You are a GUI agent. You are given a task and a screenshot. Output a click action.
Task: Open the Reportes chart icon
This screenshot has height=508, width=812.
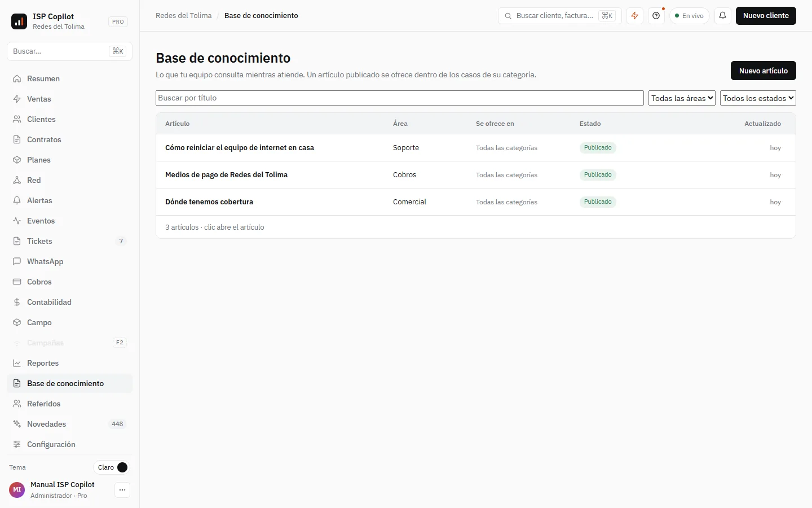click(x=17, y=363)
